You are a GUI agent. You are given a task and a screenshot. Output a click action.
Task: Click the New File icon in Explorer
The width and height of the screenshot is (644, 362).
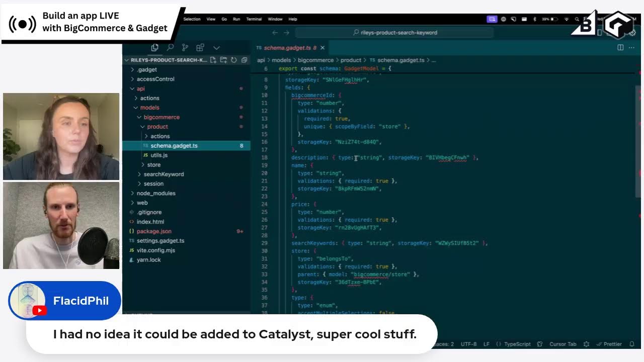point(213,60)
